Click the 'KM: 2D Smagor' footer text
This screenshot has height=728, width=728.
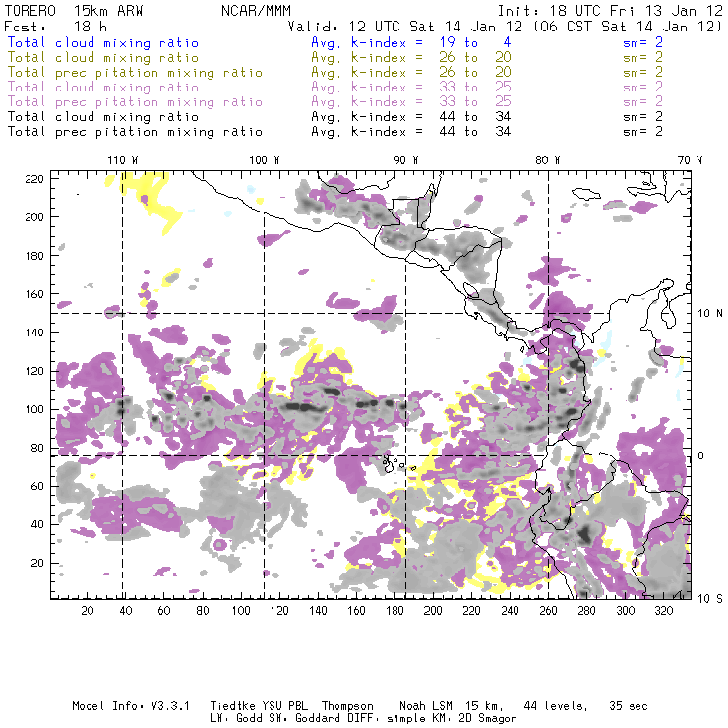(474, 719)
